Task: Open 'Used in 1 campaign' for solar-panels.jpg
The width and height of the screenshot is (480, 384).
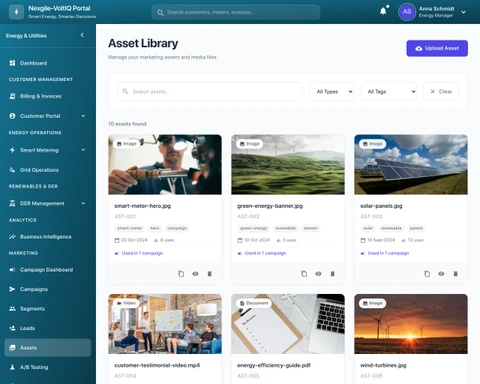Action: (x=388, y=253)
